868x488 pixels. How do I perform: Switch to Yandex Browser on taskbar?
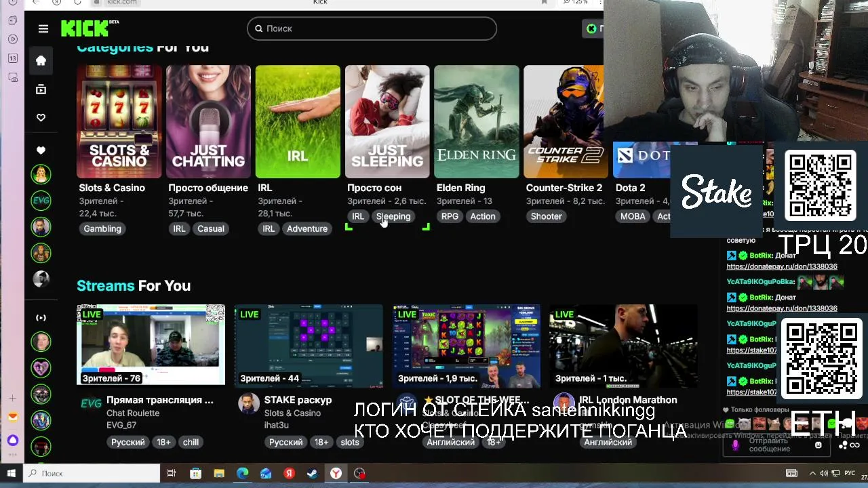tap(336, 473)
